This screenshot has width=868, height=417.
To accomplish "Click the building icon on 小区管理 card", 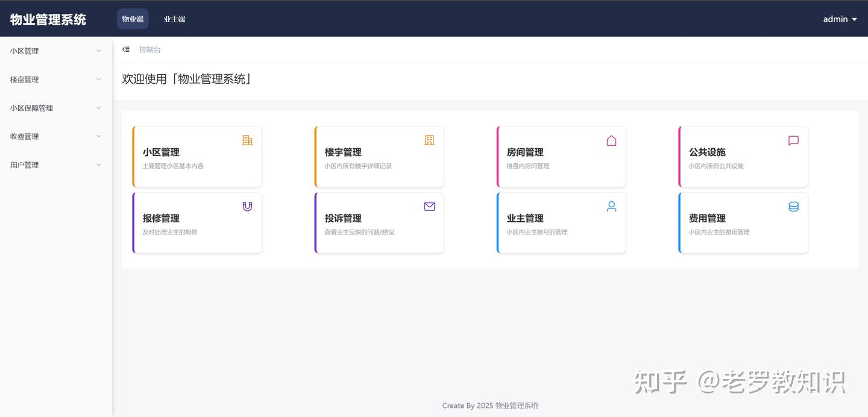I will click(x=247, y=140).
